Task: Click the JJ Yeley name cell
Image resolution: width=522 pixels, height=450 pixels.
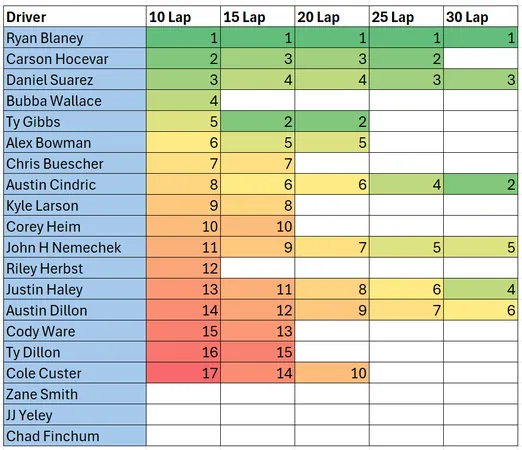Action: 75,415
